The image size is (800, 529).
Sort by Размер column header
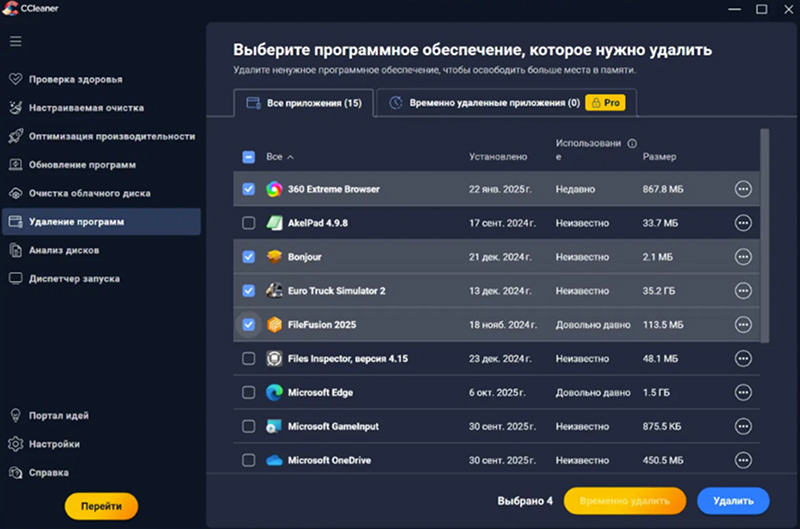[x=659, y=157]
